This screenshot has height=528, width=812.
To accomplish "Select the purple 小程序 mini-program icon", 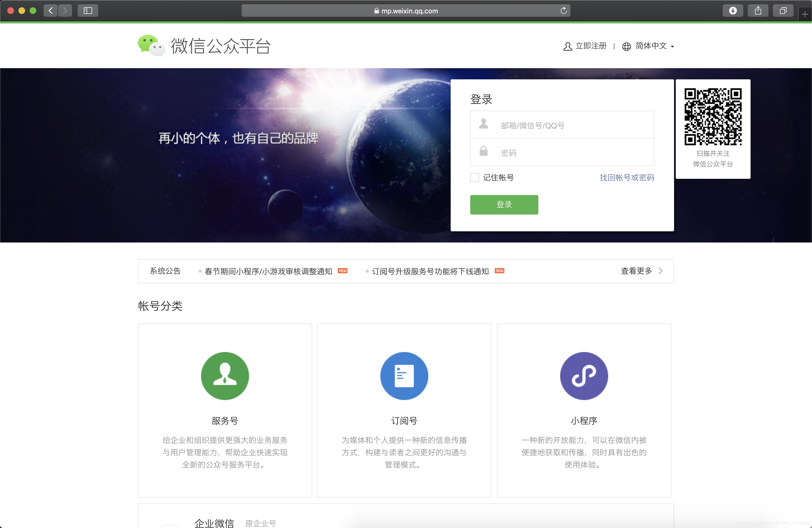I will click(x=584, y=376).
